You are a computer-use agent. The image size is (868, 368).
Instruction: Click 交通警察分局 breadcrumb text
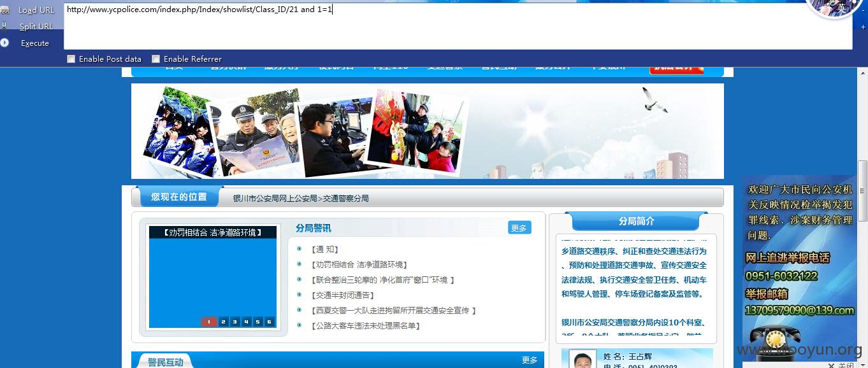[x=345, y=198]
